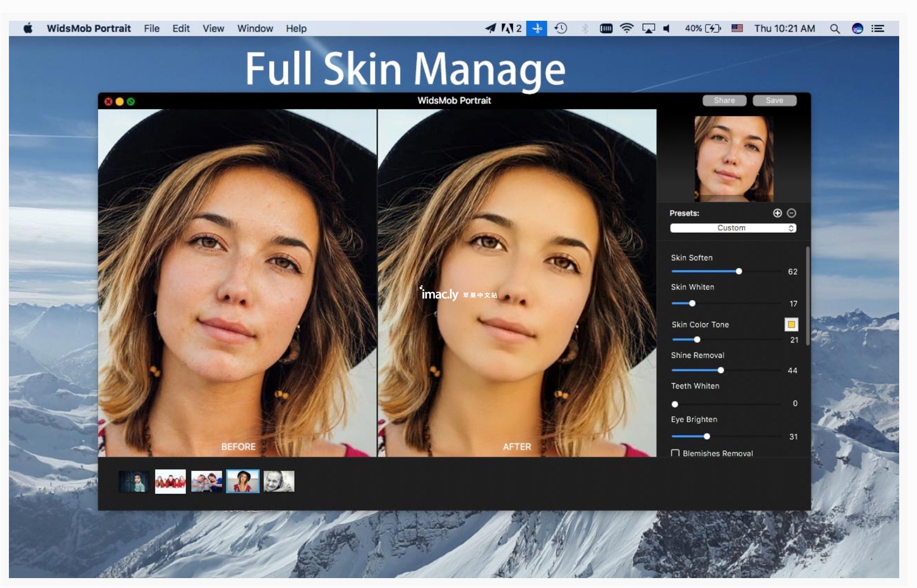Click the clock showing Thu 10:21 AM
Viewport: 917px width, 588px height.
784,28
